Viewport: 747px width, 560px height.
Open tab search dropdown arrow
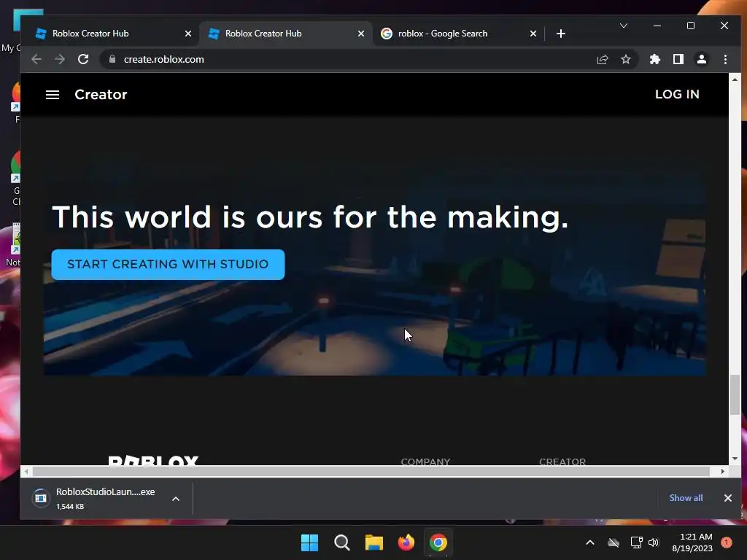pos(623,26)
